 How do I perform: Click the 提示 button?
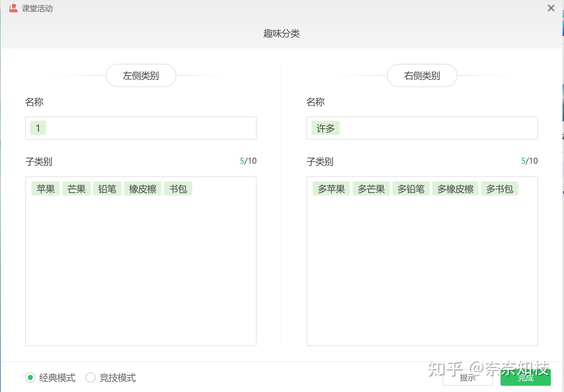[x=468, y=377]
